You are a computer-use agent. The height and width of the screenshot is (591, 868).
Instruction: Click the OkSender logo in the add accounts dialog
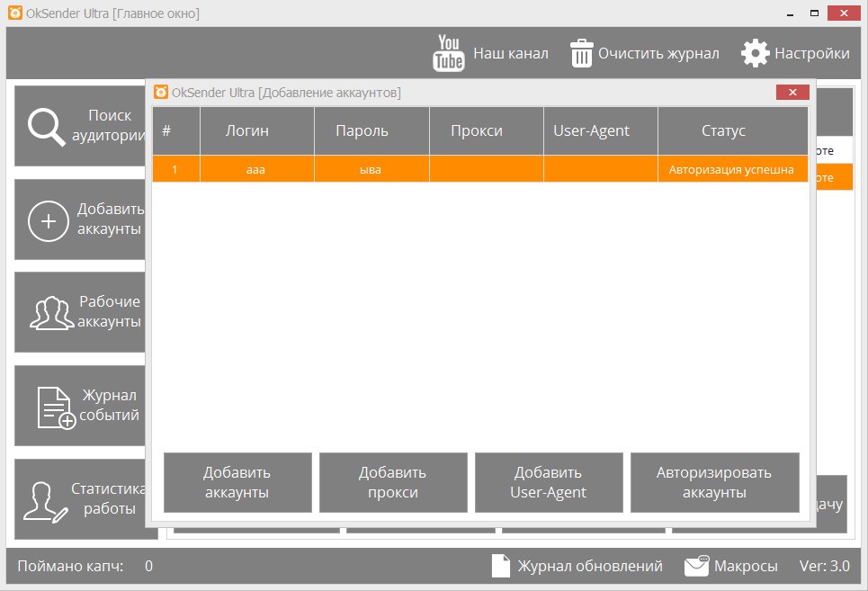pyautogui.click(x=160, y=92)
